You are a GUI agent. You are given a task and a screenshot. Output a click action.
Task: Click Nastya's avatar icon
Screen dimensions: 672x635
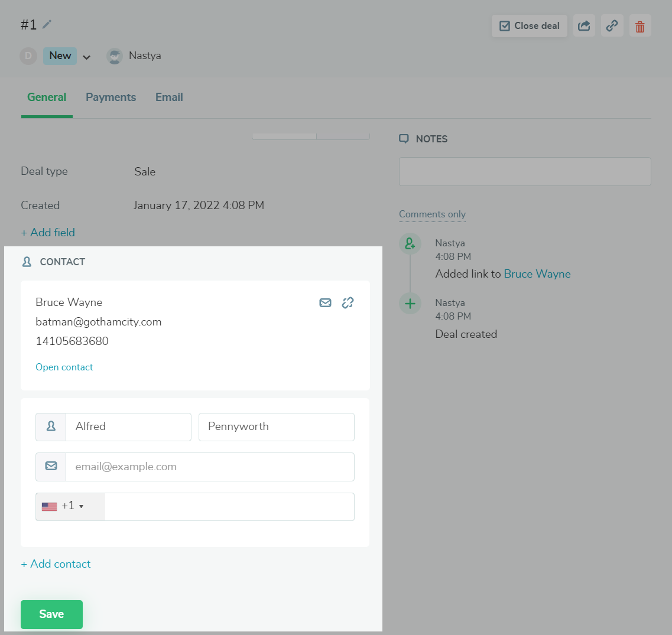(x=115, y=56)
